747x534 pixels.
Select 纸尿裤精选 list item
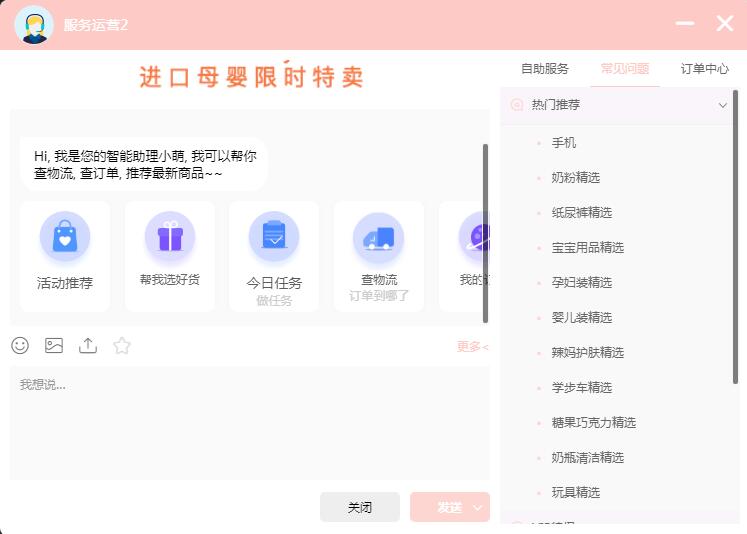tap(582, 212)
